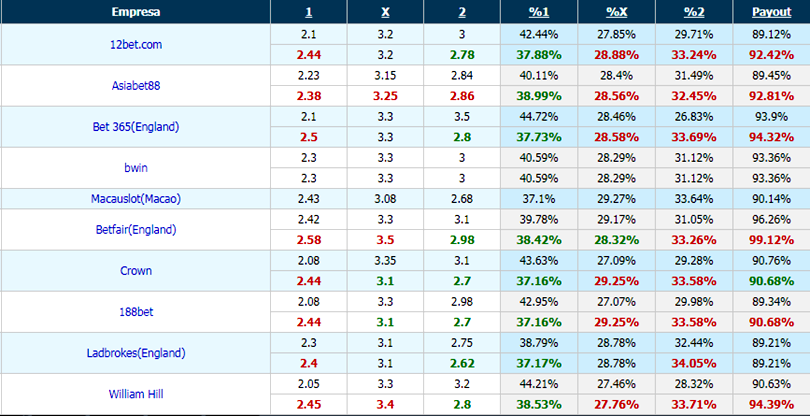Select Asiabet88 home odds 2.38
The height and width of the screenshot is (416, 810).
pos(308,96)
